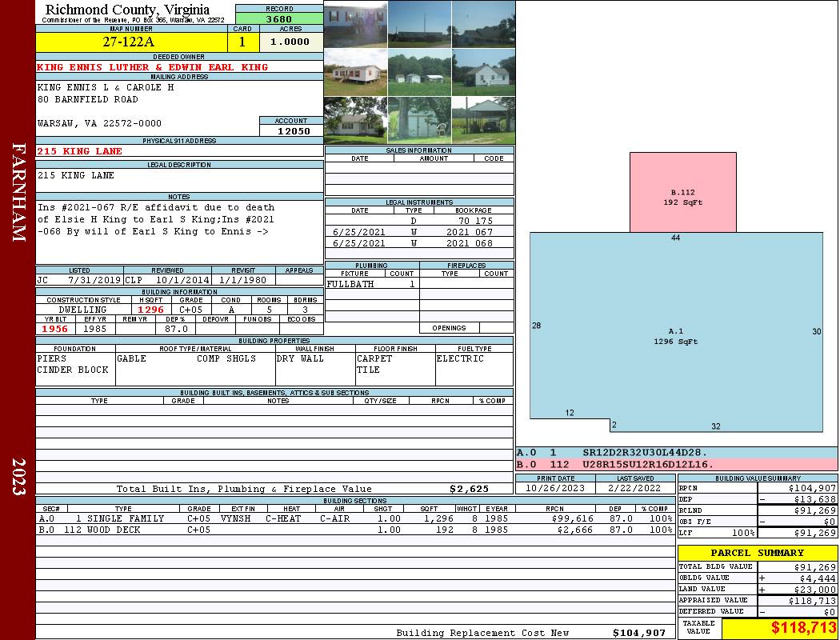840x640 pixels.
Task: Click the account number 12050 field
Action: (x=291, y=130)
